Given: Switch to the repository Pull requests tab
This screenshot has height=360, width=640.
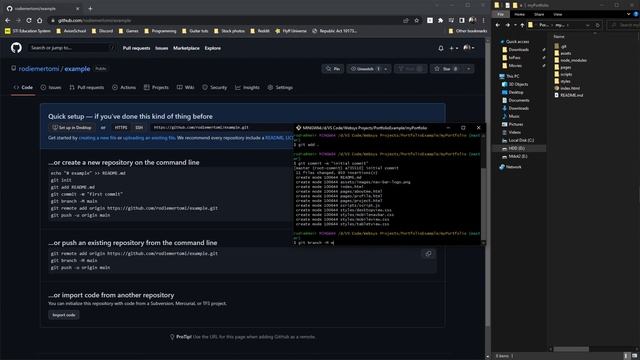Looking at the screenshot, I should (87, 87).
